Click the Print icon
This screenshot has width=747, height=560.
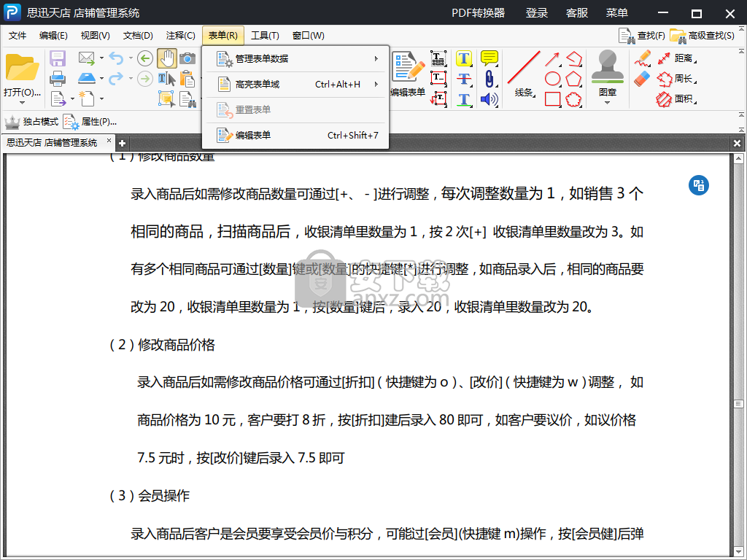(x=58, y=79)
